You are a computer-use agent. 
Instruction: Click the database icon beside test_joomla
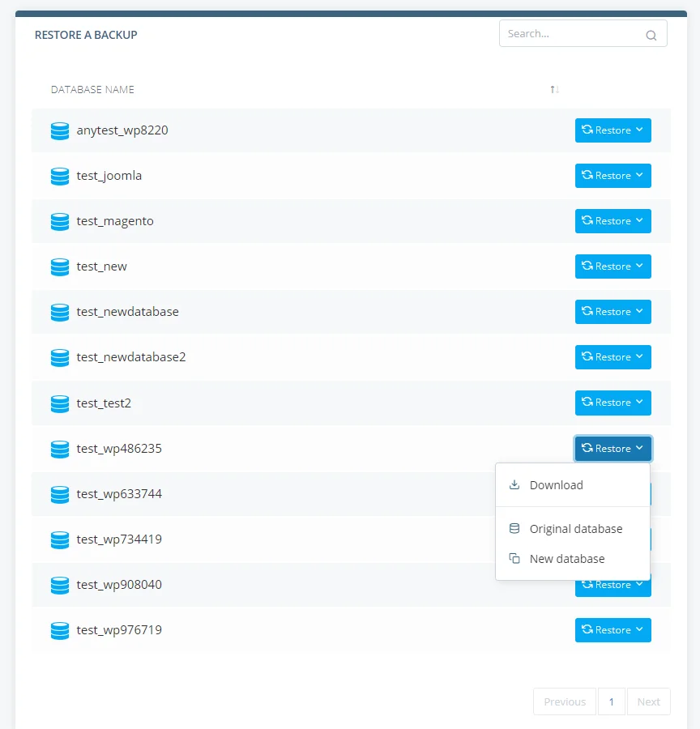point(59,176)
